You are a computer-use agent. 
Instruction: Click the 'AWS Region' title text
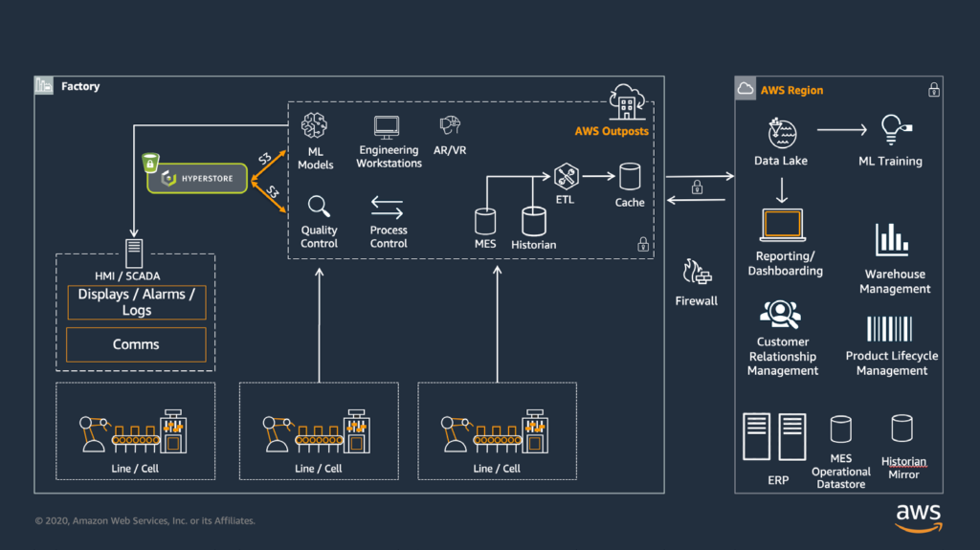791,90
